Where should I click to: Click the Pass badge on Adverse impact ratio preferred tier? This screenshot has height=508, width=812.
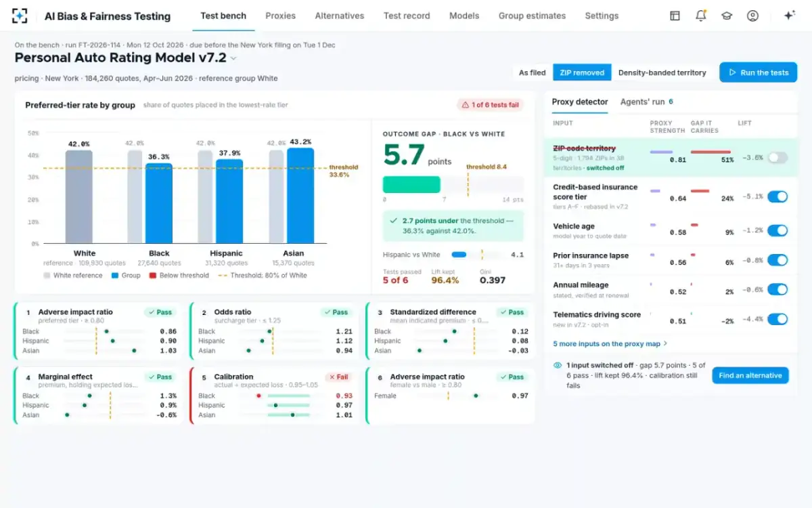[x=160, y=312]
